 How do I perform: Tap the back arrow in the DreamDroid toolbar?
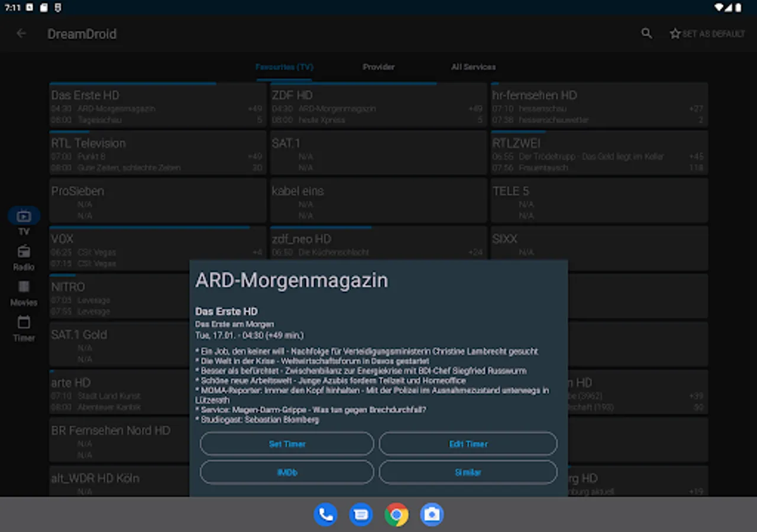(21, 34)
